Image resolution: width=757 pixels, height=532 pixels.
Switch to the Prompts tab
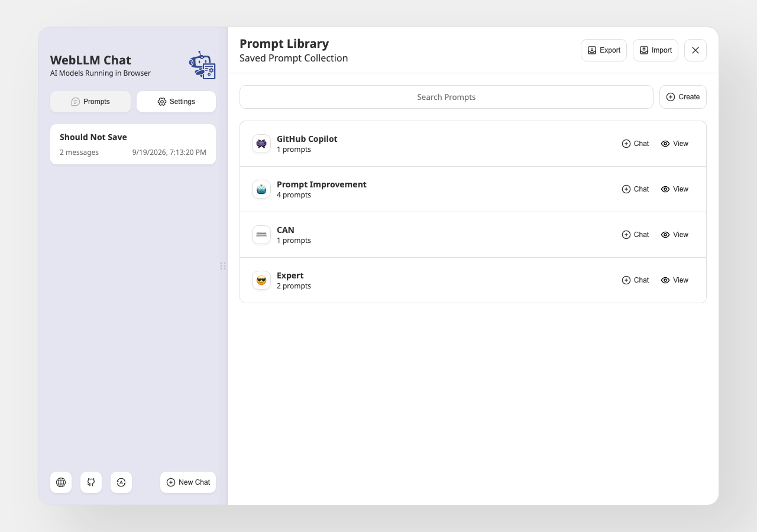click(90, 102)
